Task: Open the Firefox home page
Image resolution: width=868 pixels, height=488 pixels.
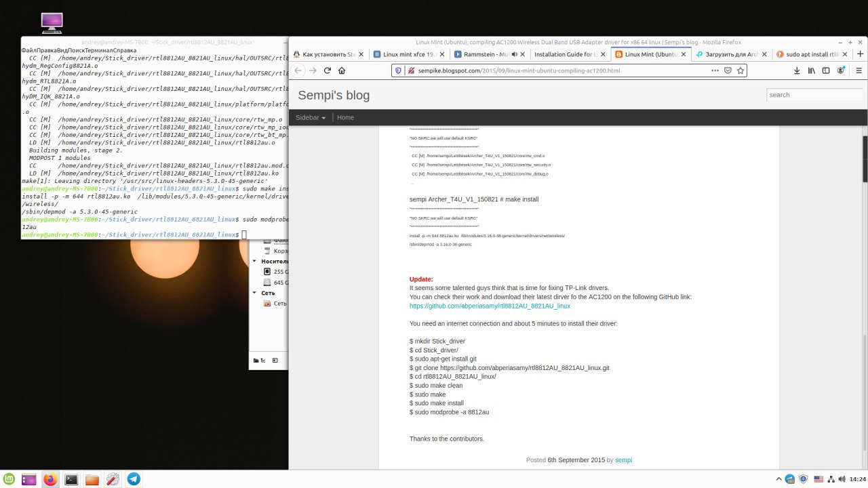Action: point(342,70)
